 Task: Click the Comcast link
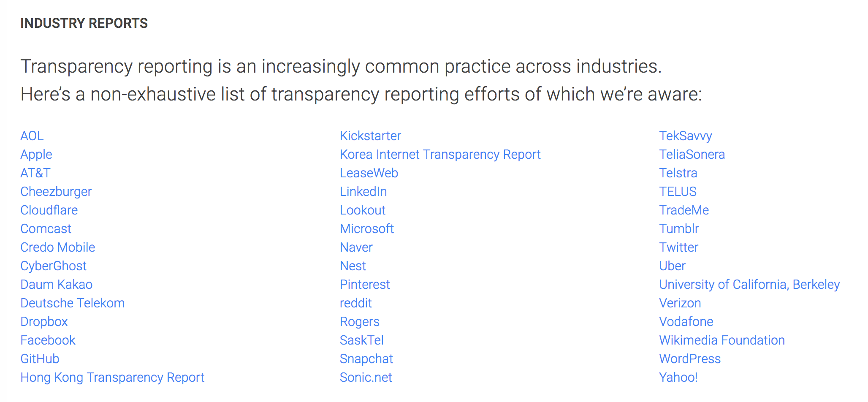[x=46, y=229]
